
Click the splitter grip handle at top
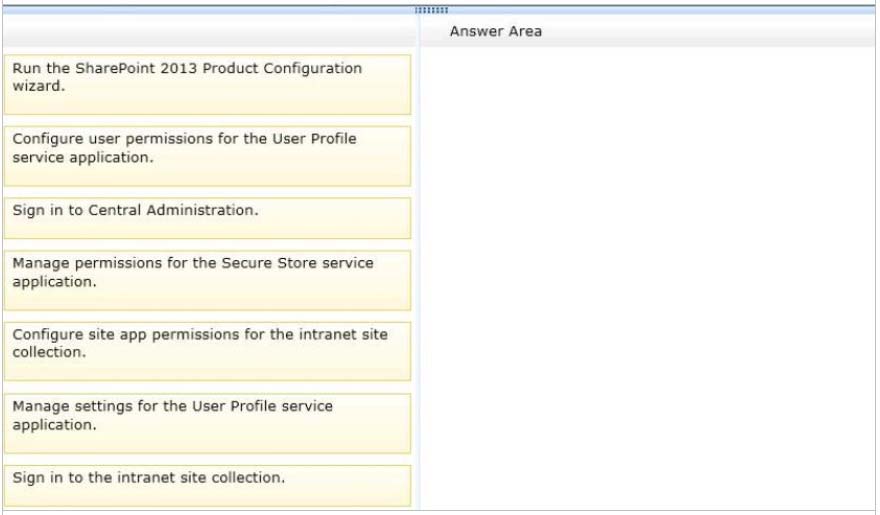coord(431,10)
